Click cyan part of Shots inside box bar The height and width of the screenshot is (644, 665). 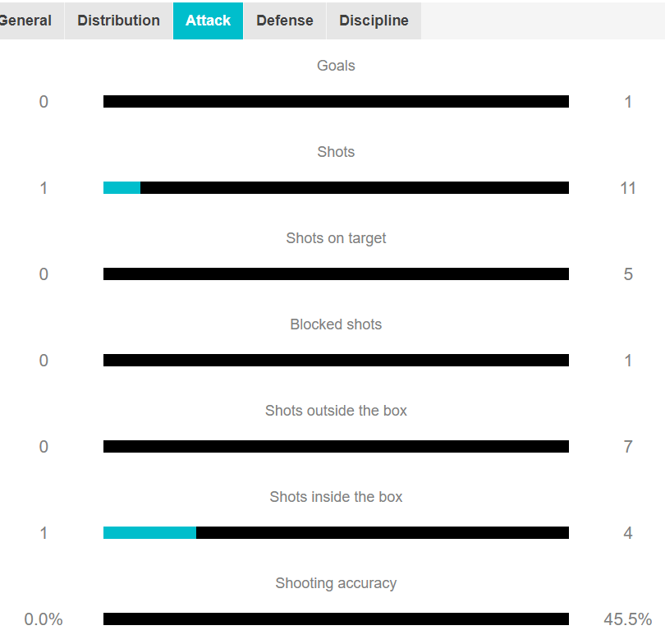click(x=149, y=533)
